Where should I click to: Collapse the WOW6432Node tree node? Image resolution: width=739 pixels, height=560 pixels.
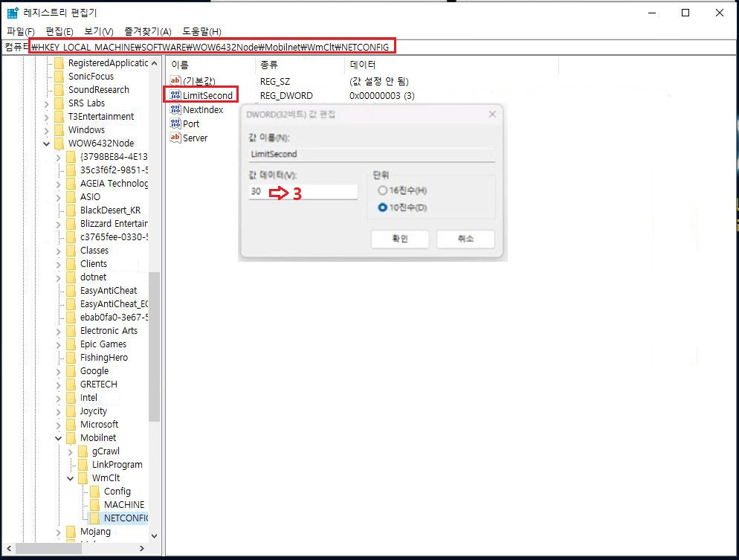coord(46,144)
